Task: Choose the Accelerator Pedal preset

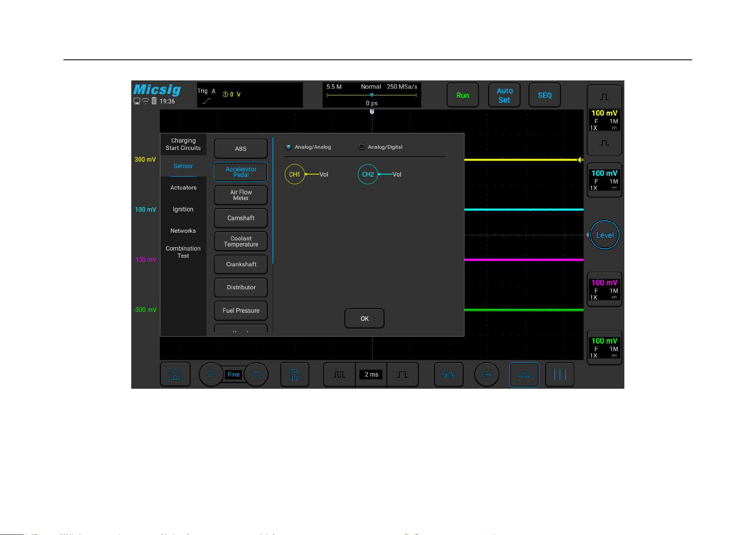Action: 241,172
